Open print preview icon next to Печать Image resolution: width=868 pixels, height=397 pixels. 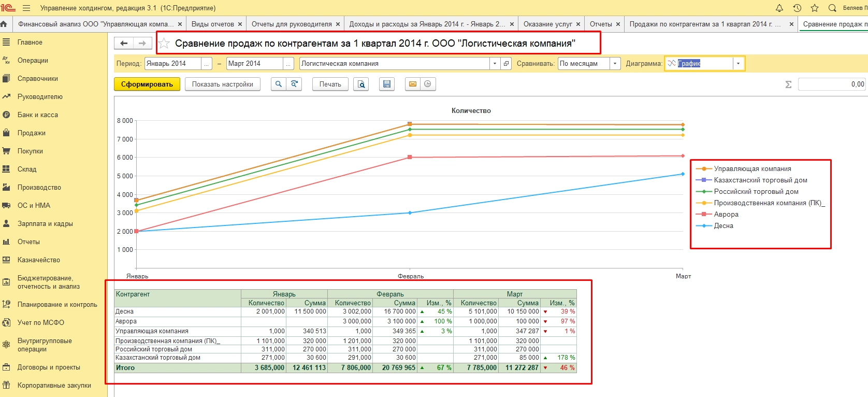tap(361, 84)
